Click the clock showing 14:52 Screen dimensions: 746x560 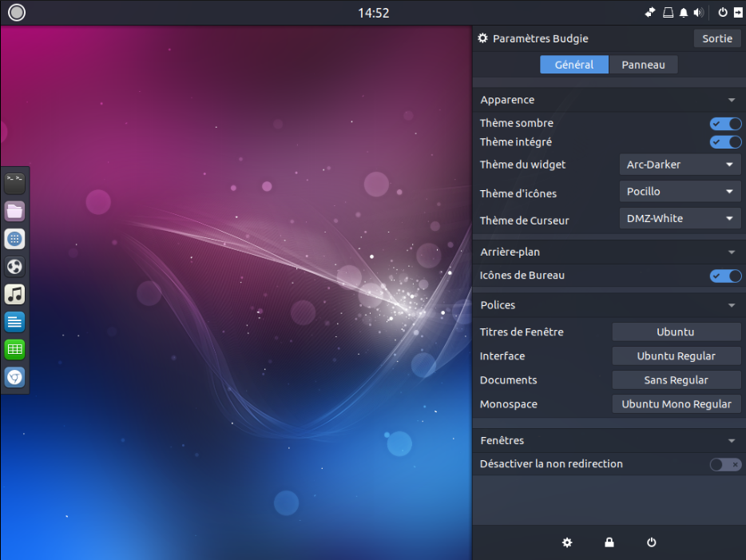373,13
